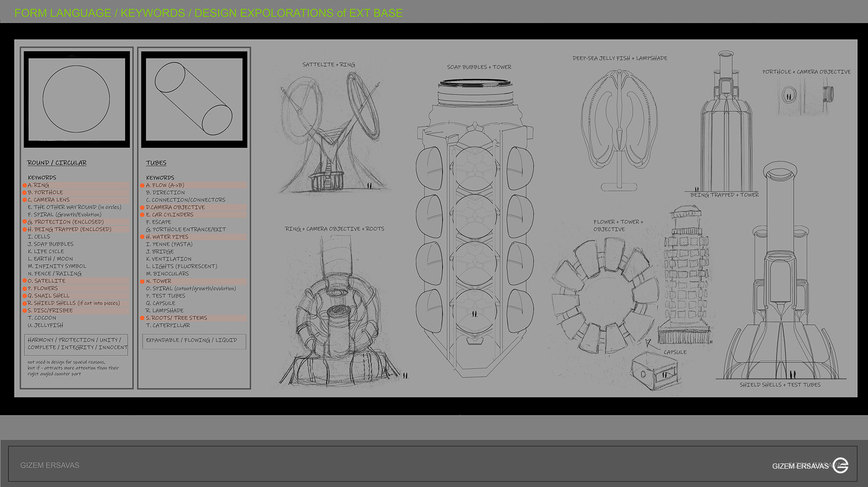Select tubes keyword 'D. CAMERA OBJECTIVE'
This screenshot has width=868, height=487.
175,207
